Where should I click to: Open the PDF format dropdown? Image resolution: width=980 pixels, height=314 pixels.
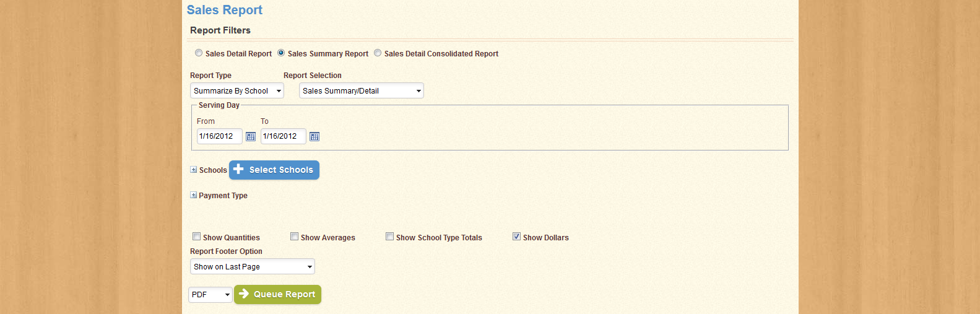point(210,294)
